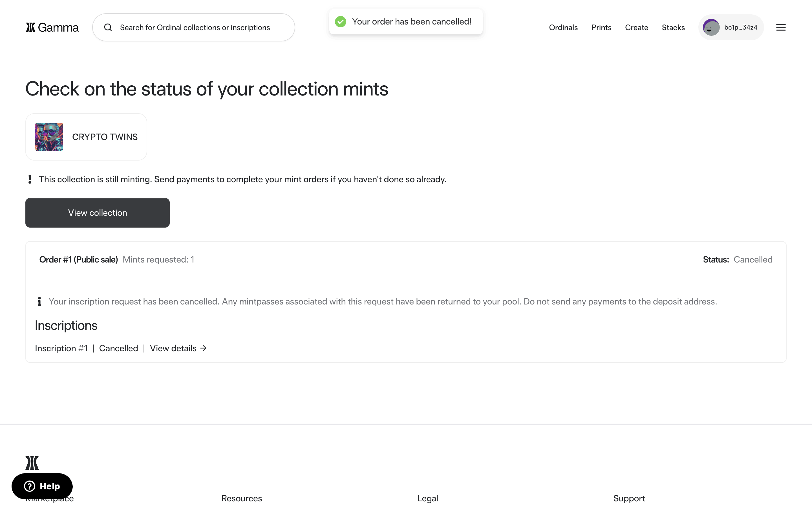The height and width of the screenshot is (507, 812).
Task: Open the hamburger menu icon
Action: coord(780,28)
